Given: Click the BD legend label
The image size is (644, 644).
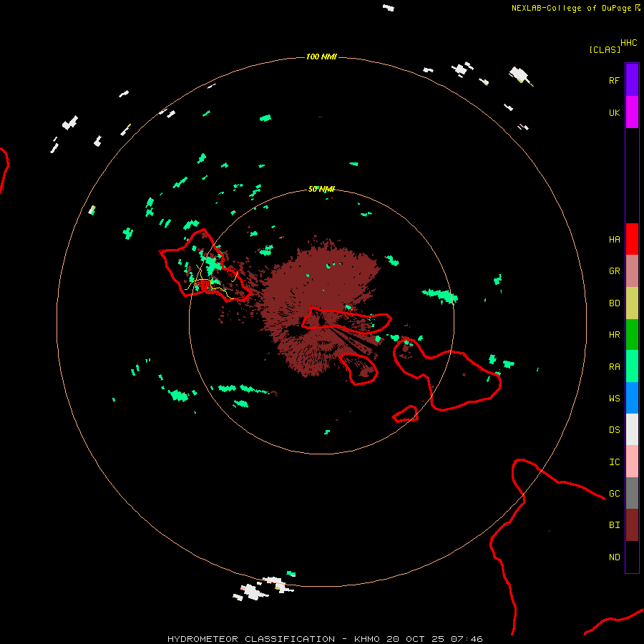Looking at the screenshot, I should click(614, 303).
